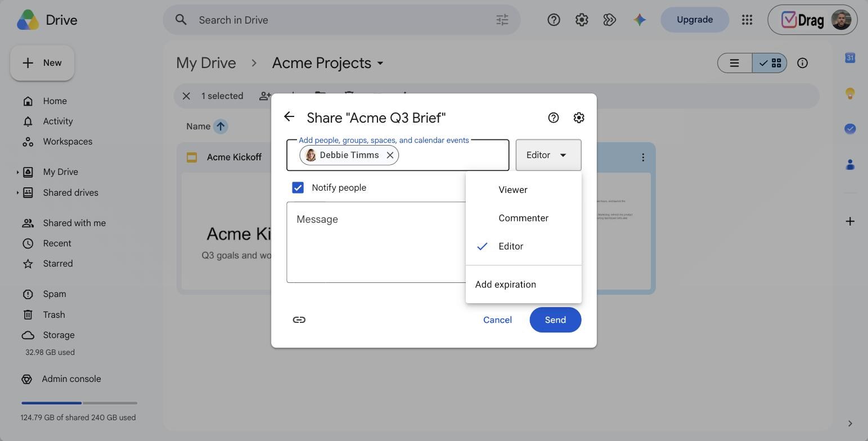Switch to grid layout view
Viewport: 868px width, 441px height.
pos(770,63)
